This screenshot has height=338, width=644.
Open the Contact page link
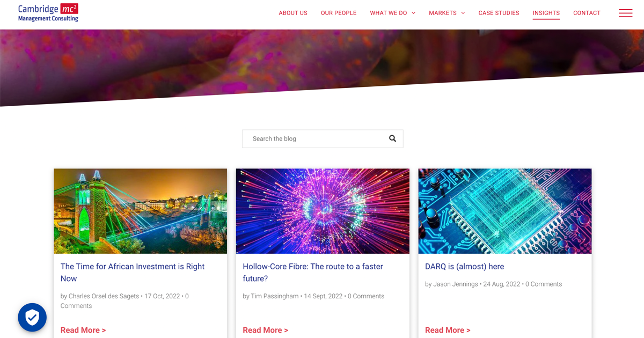tap(587, 13)
